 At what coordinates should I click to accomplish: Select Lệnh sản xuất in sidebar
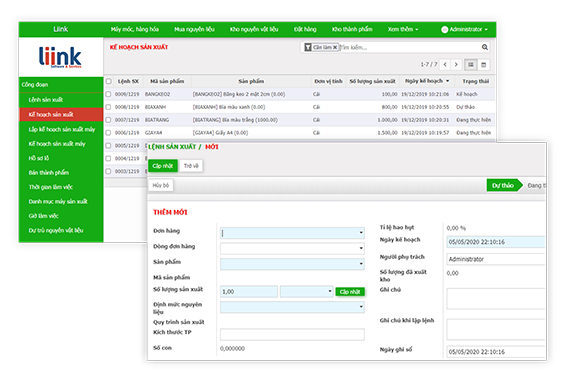[61, 100]
